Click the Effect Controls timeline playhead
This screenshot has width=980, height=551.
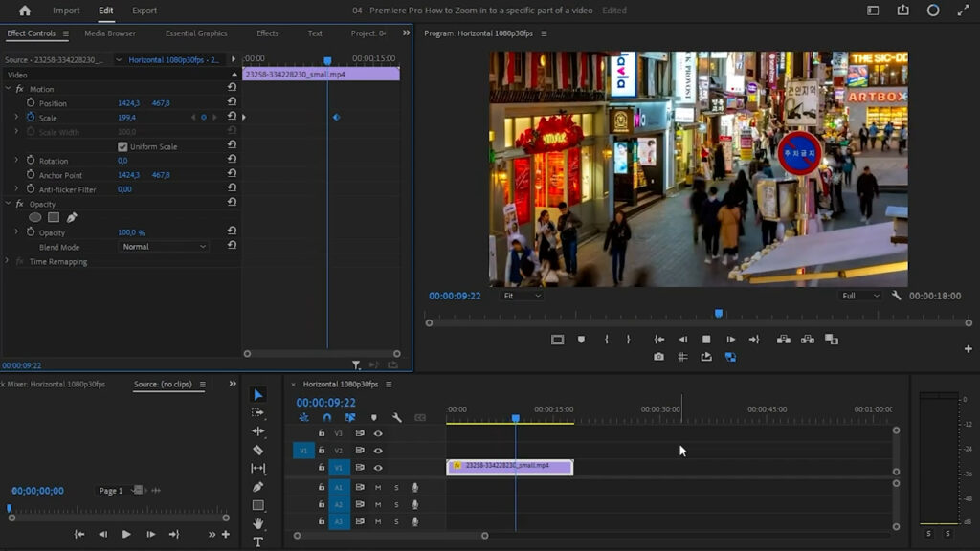(x=327, y=60)
